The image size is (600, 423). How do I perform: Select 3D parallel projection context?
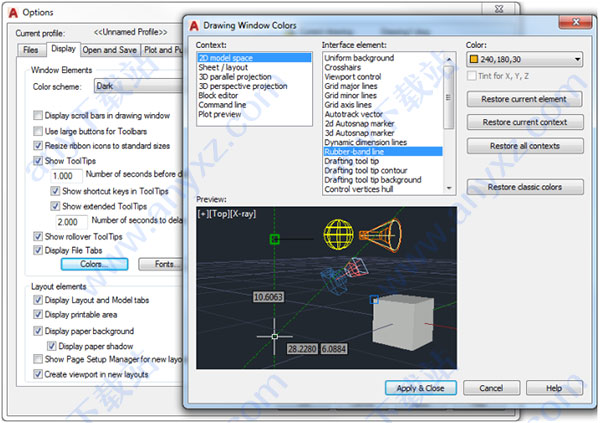click(x=254, y=77)
